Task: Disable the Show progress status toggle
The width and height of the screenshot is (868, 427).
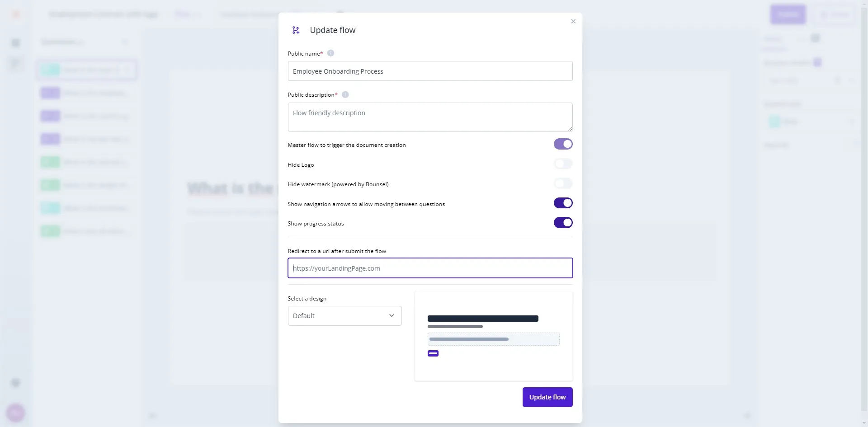Action: click(563, 223)
